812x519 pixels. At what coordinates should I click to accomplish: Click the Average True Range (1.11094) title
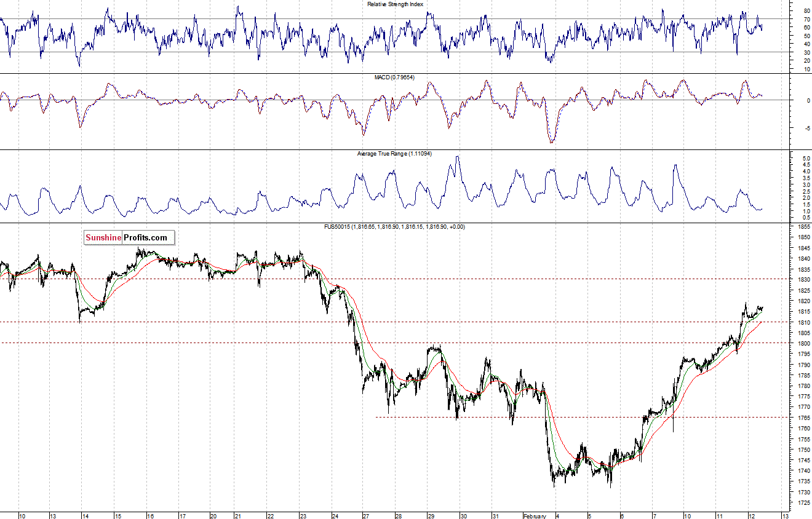click(394, 153)
